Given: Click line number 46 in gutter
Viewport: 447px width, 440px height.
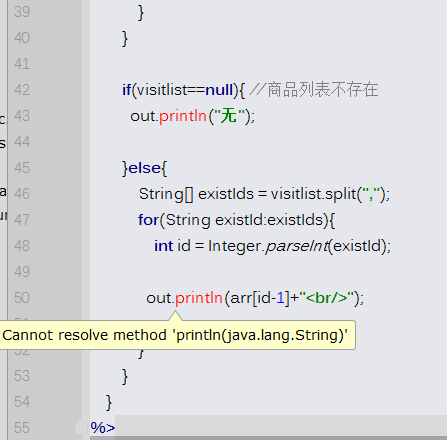Looking at the screenshot, I should [22, 194].
